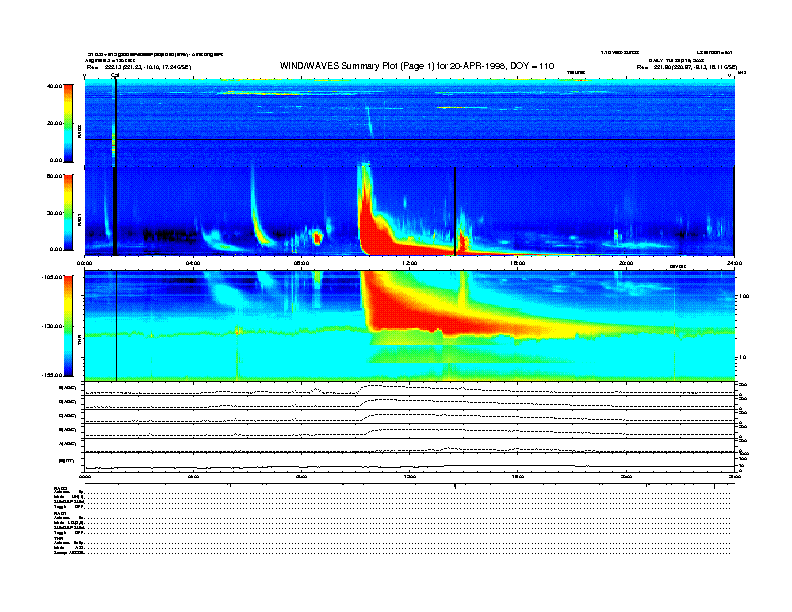Screen dimensions: 792x612
Task: Select the -105.00 label on TNR scale
Action: coord(53,277)
